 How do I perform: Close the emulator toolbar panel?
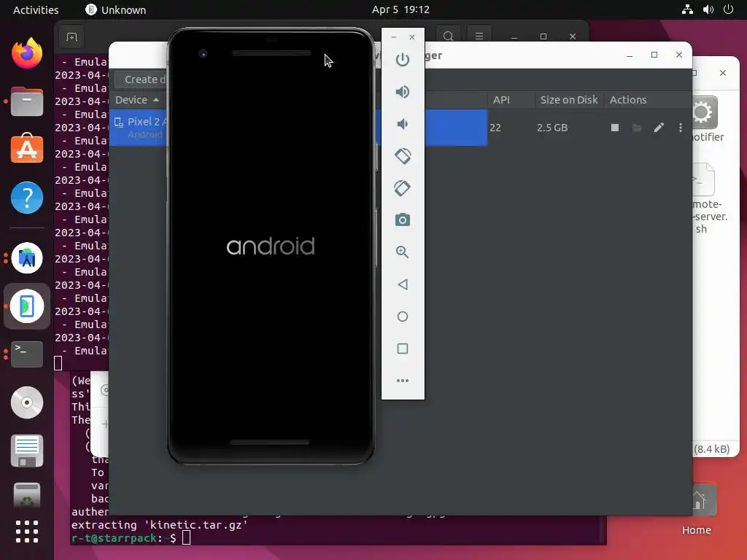pos(412,37)
